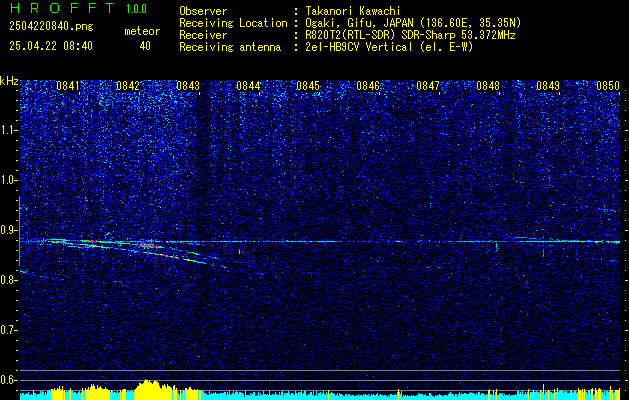Click the short red blip under 0849
Image resolution: width=629 pixels, height=400 pixels.
click(x=543, y=254)
